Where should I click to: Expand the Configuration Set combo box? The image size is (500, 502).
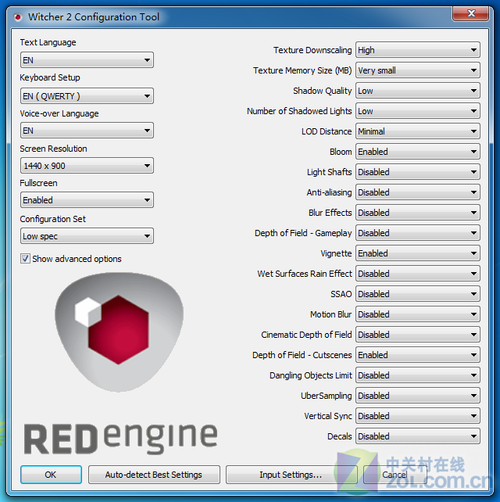click(87, 236)
